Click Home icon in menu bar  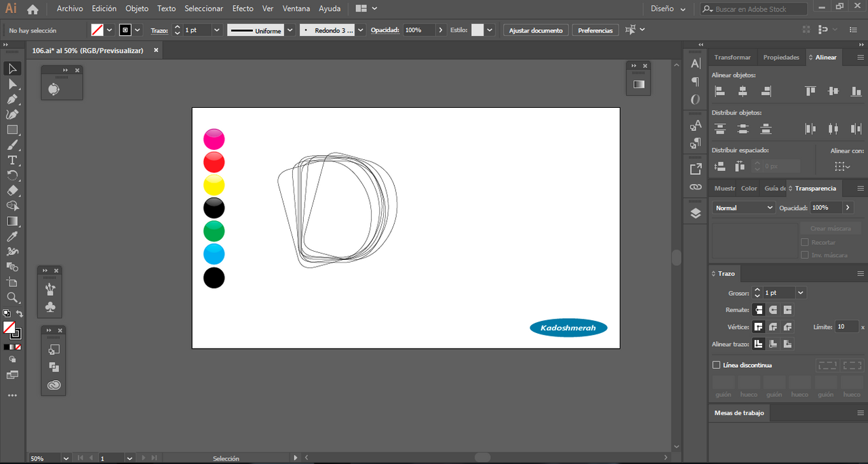[33, 9]
